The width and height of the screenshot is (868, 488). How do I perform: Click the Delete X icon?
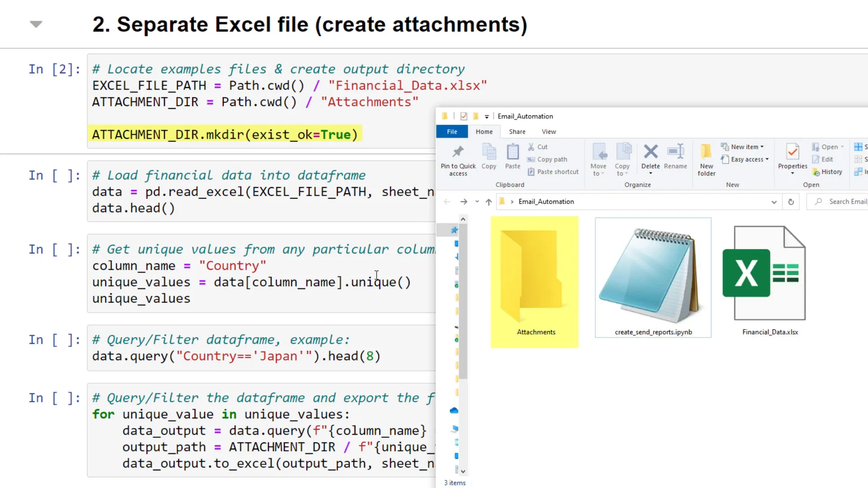point(651,152)
